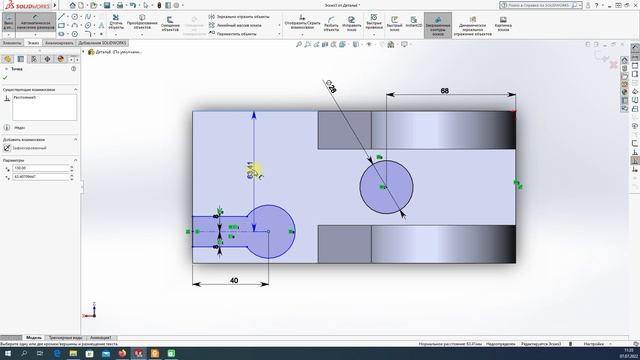Open the FeatureManager design tree tab
Image resolution: width=640 pixels, height=360 pixels.
(7, 59)
